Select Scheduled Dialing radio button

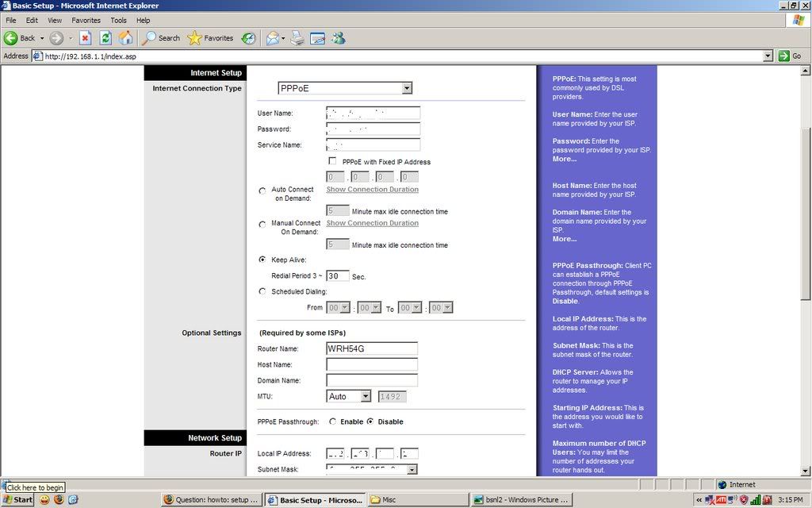[262, 291]
